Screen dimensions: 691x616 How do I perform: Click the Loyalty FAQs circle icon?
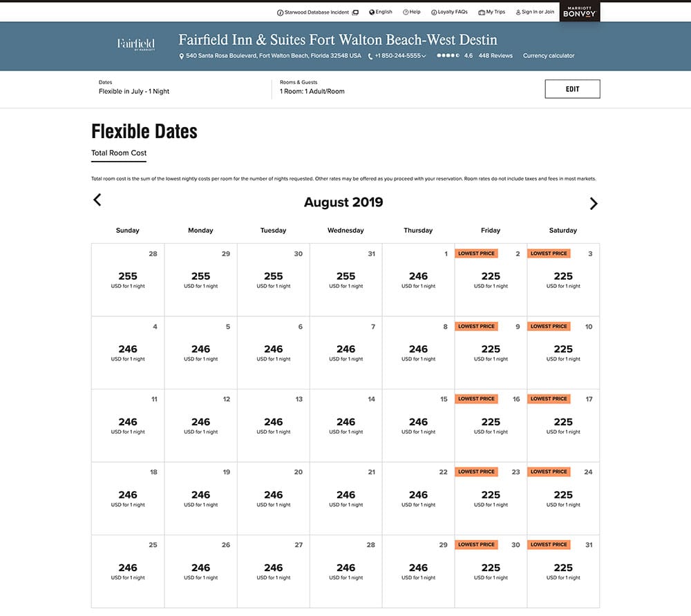point(434,12)
